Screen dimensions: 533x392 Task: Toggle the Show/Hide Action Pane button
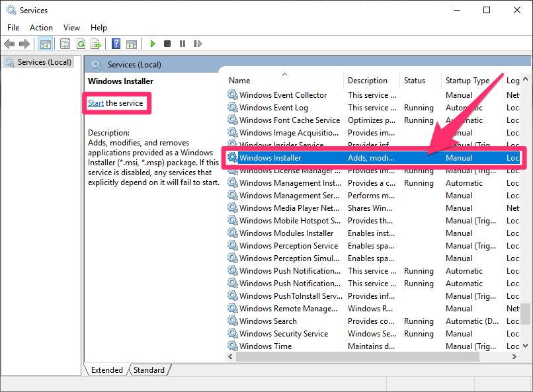pos(132,44)
